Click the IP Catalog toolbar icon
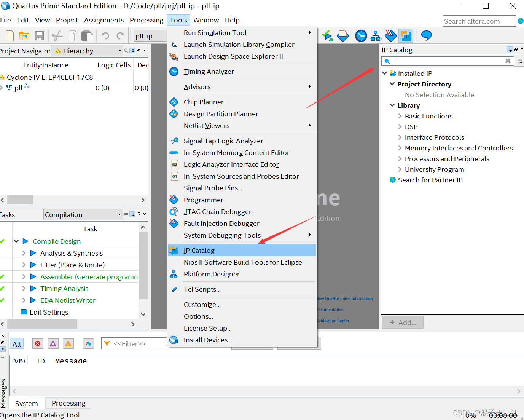The image size is (524, 420). click(x=406, y=36)
